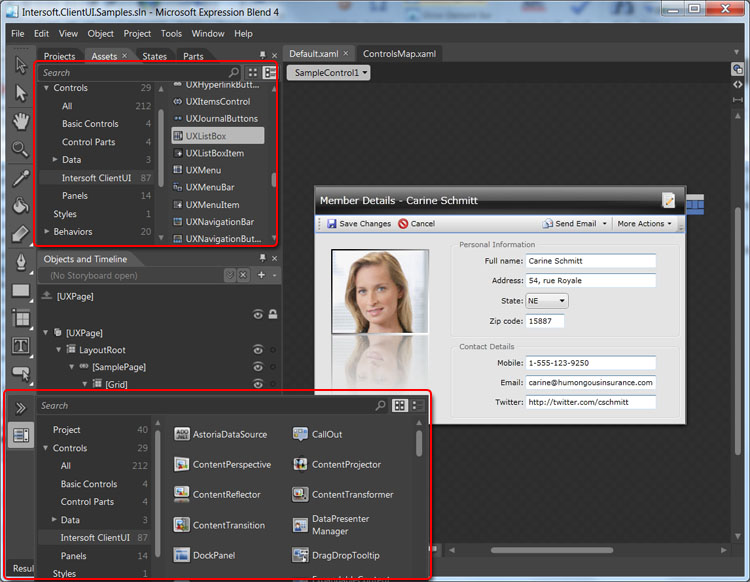
Task: Collapse the [UXPage] tree node
Action: pyautogui.click(x=46, y=332)
